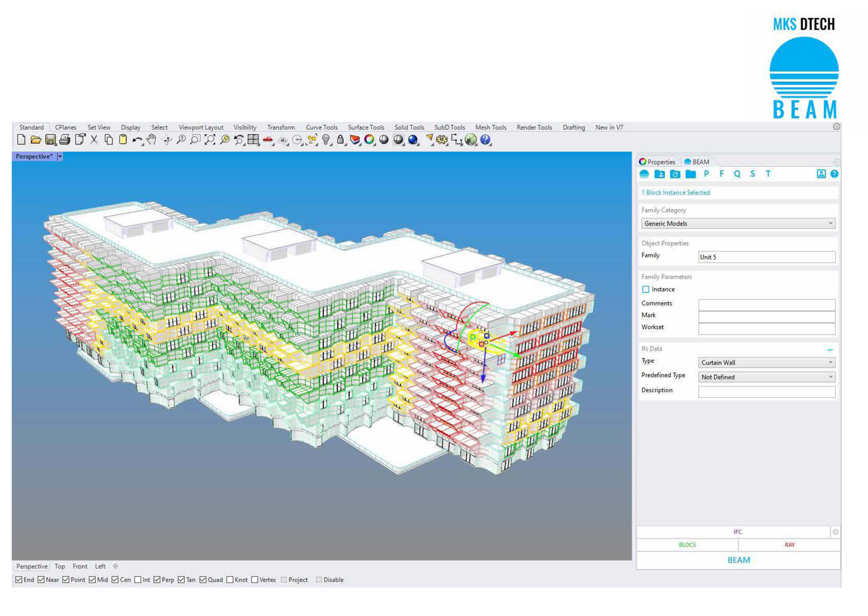Click the Family name input field

click(766, 257)
